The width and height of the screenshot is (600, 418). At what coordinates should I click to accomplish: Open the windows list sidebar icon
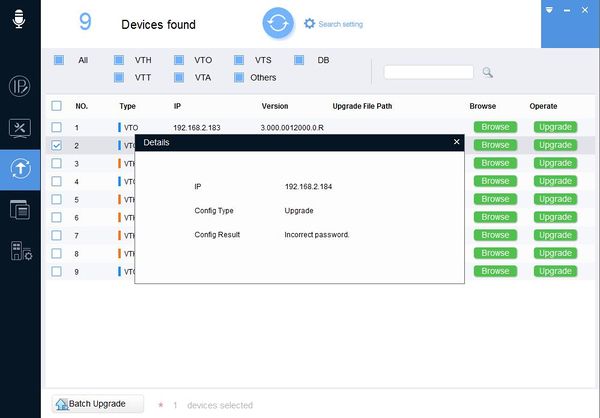20,210
